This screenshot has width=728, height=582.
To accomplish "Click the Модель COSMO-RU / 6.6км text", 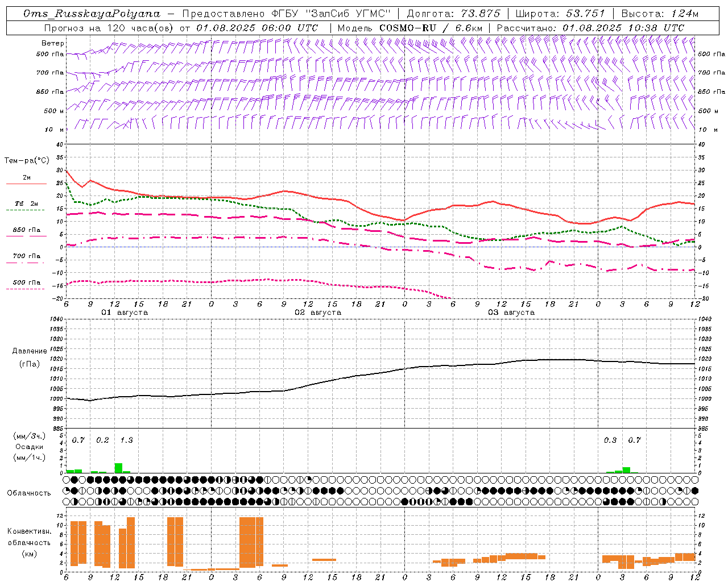I will coord(409,28).
